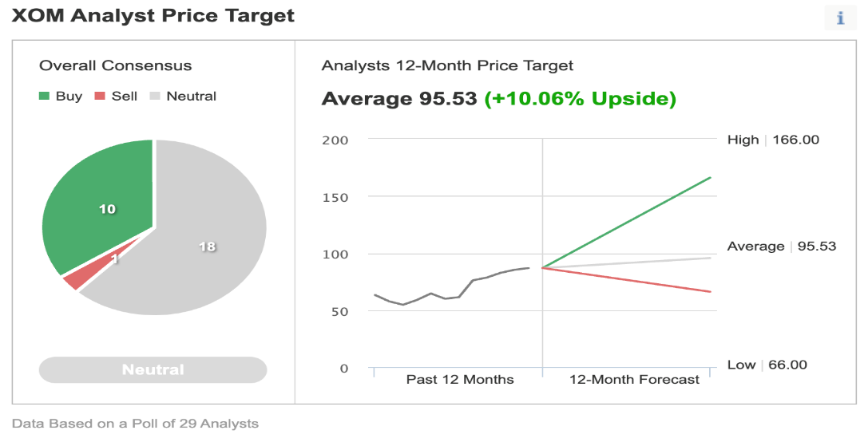Click the past 12 months price line
Viewport: 868px width, 442px height.
point(452,286)
